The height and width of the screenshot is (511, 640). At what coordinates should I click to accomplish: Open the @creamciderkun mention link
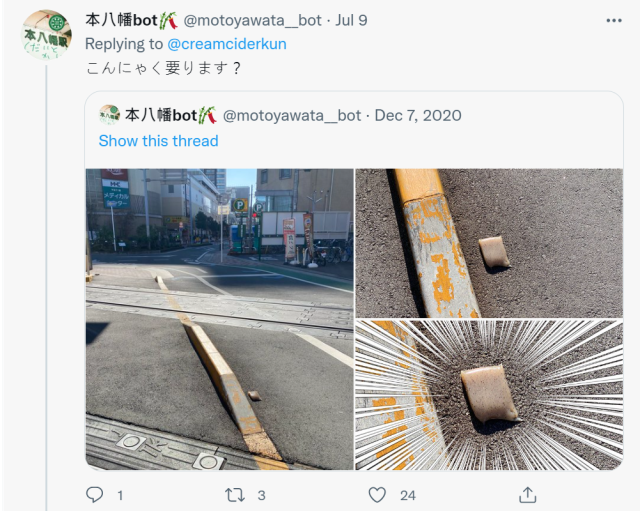pyautogui.click(x=227, y=44)
